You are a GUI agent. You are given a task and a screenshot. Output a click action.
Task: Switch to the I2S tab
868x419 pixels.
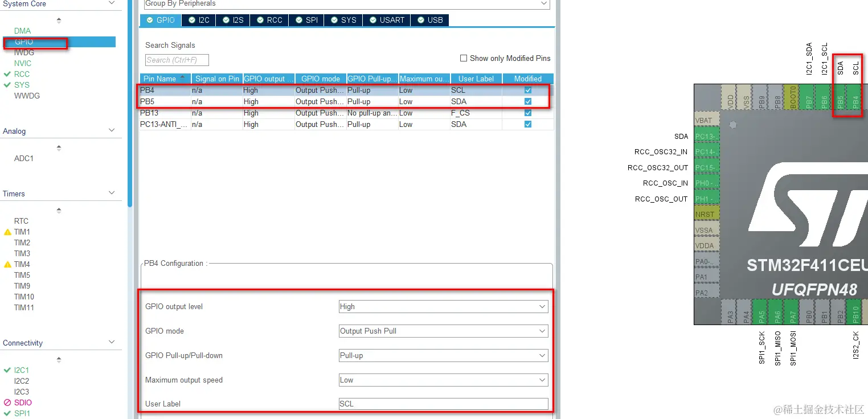click(x=233, y=20)
